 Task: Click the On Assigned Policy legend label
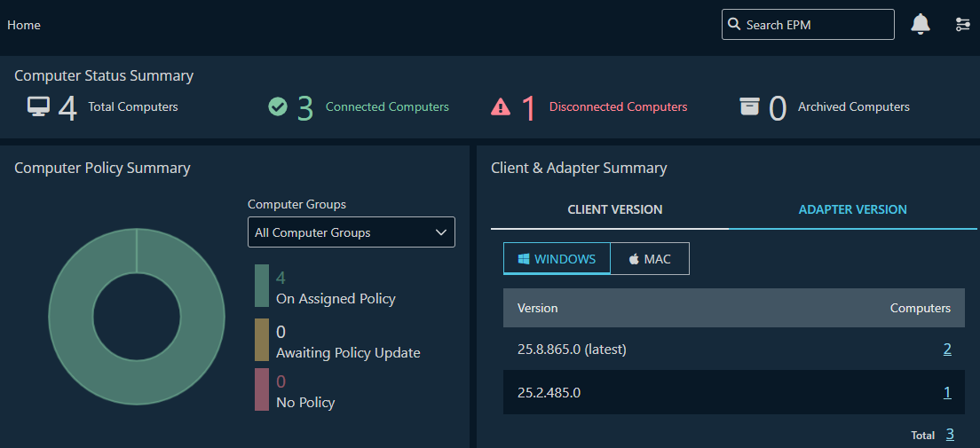(x=336, y=299)
